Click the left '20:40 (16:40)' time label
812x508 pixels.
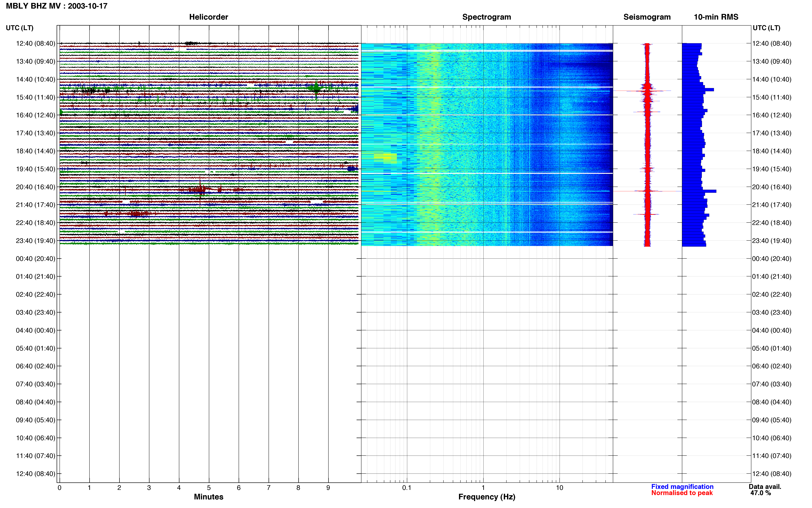point(36,187)
